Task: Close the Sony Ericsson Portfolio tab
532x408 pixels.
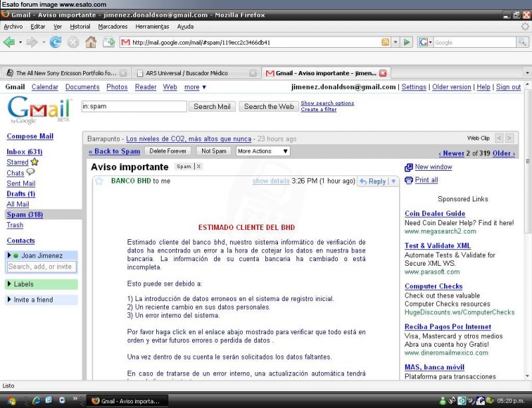Action: tap(123, 73)
